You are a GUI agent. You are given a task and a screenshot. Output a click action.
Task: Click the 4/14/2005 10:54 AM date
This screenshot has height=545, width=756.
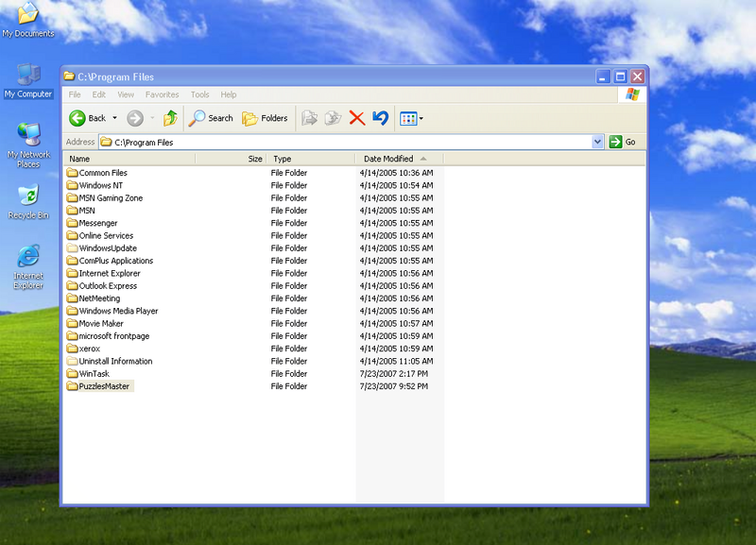396,185
